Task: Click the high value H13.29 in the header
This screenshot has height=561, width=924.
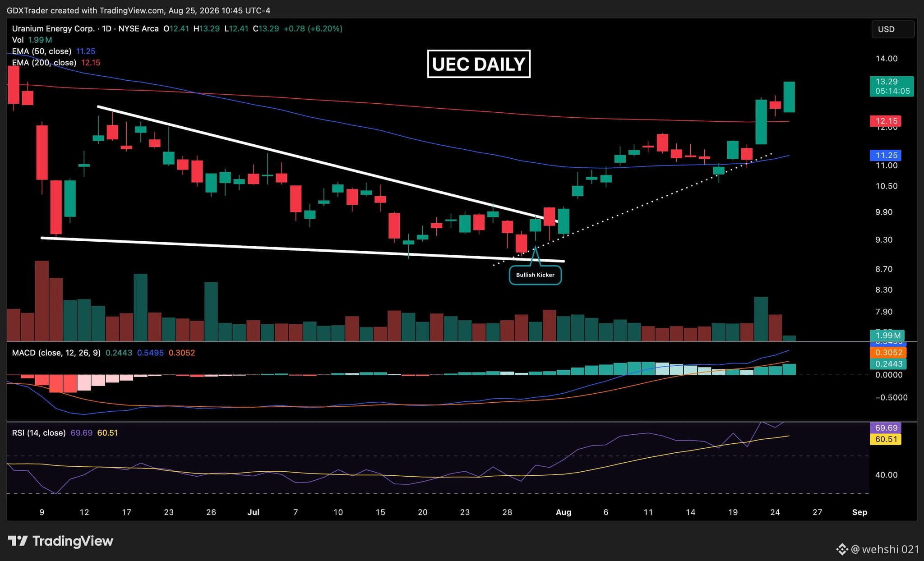Action: [x=206, y=28]
